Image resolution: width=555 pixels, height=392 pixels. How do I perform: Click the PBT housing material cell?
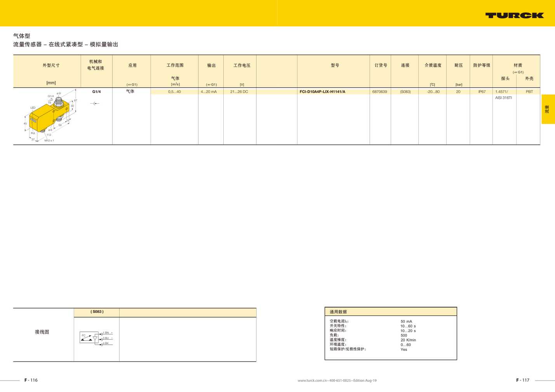coord(529,92)
